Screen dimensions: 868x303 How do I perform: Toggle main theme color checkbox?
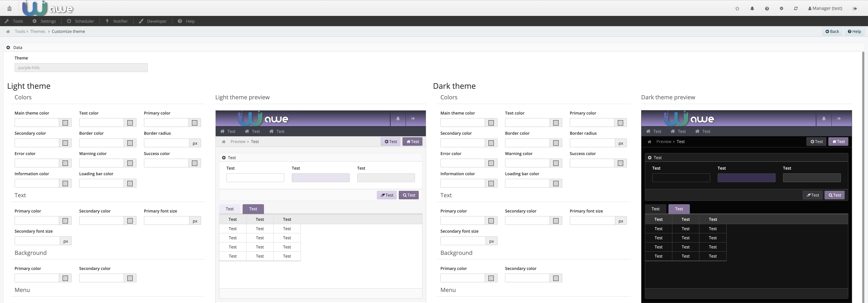point(65,122)
